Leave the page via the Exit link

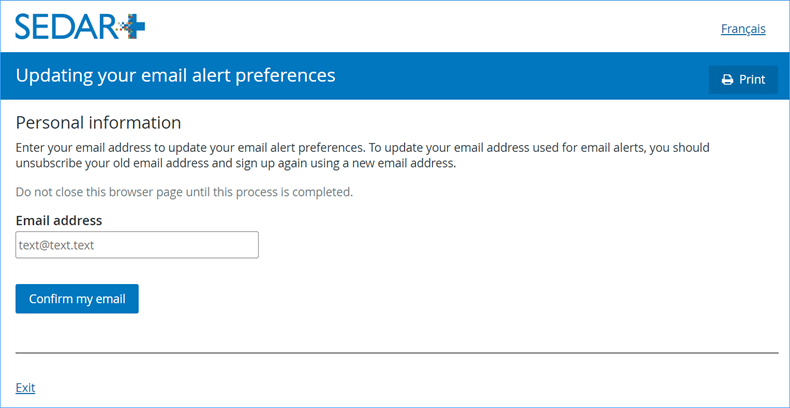tap(25, 387)
